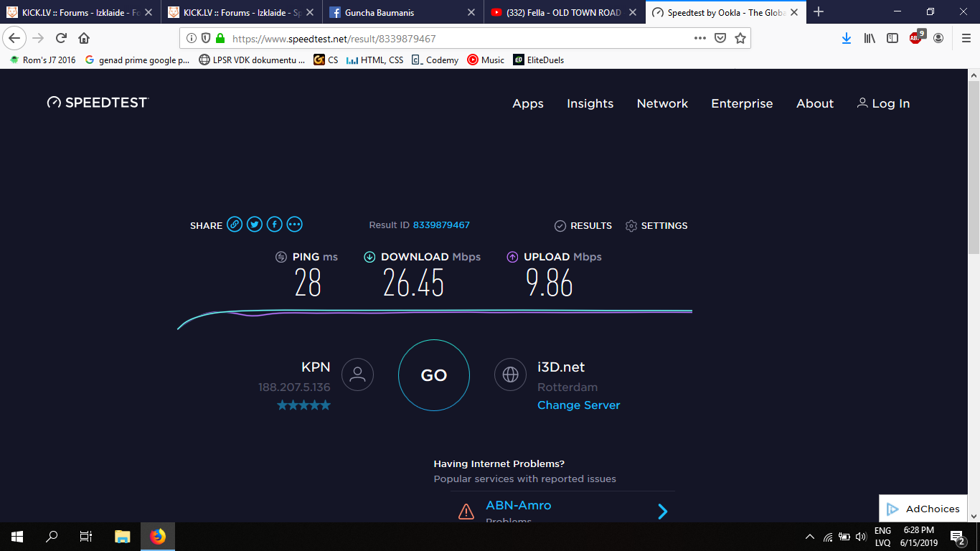Open Windows taskbar search
980x551 pixels.
pyautogui.click(x=52, y=537)
